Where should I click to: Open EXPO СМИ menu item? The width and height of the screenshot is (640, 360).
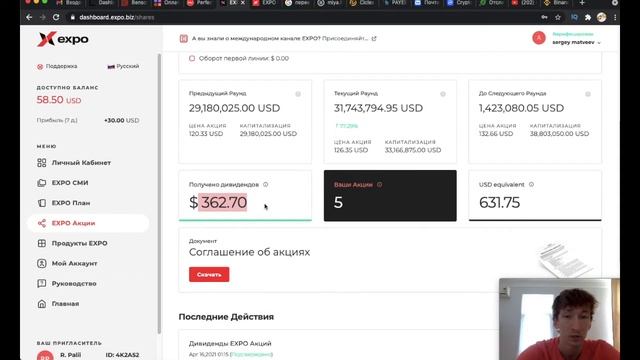coord(88,183)
